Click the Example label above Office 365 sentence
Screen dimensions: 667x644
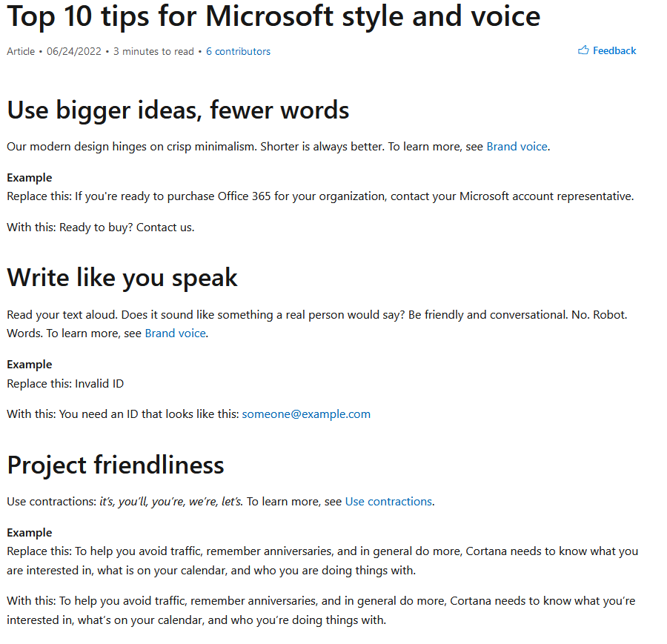click(x=30, y=178)
